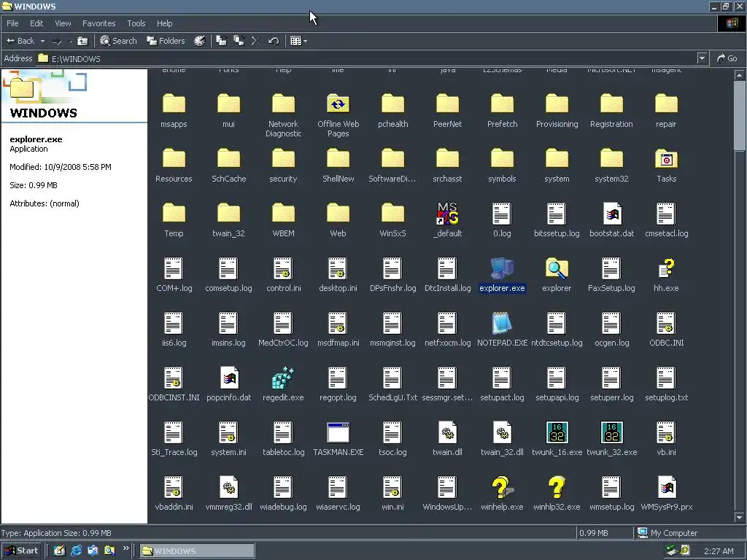This screenshot has height=560, width=747.
Task: Click the taskbar clock showing 2:27 AM
Action: point(719,551)
